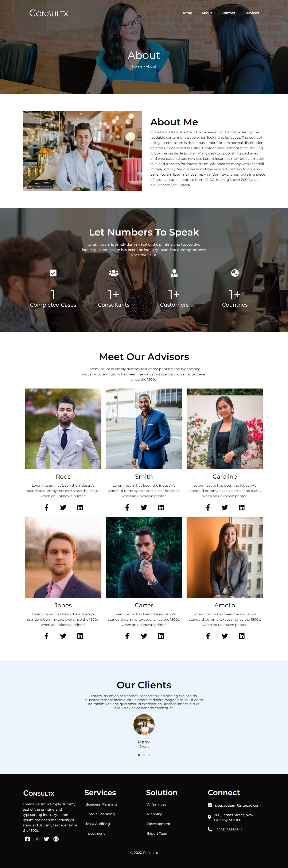This screenshot has width=288, height=868.
Task: Open Business Planning footer link
Action: [101, 804]
